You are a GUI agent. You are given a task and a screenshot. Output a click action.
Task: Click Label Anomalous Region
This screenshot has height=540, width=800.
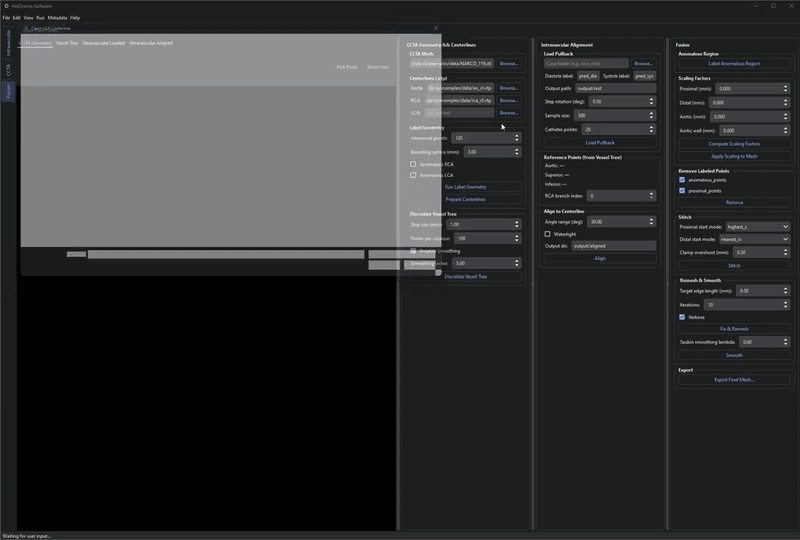point(734,63)
